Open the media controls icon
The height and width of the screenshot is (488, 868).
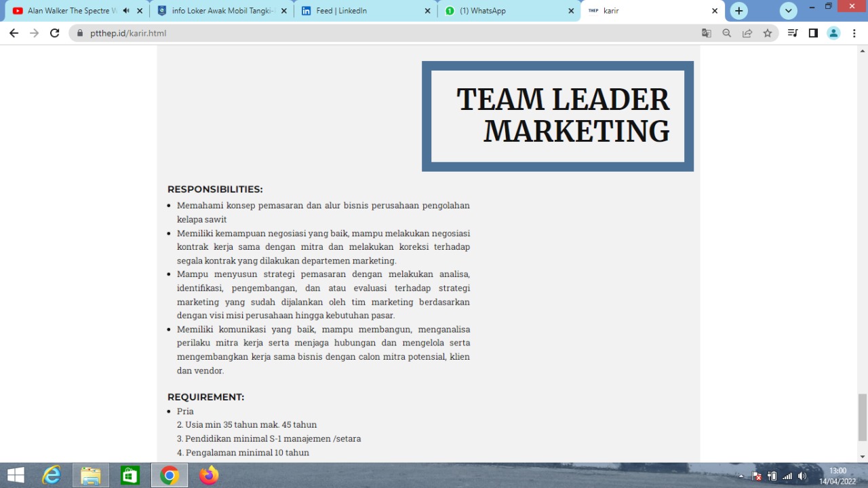pyautogui.click(x=792, y=33)
